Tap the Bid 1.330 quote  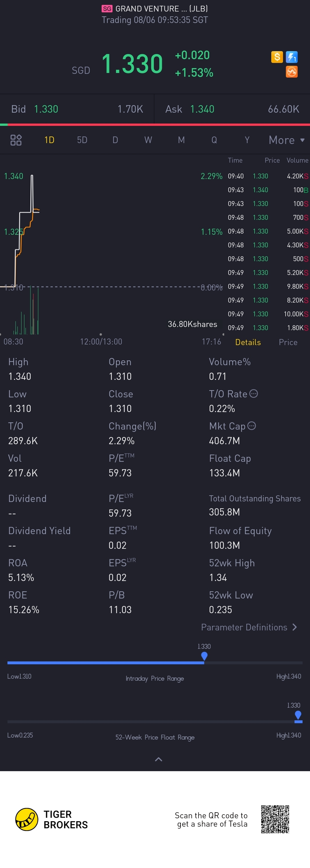coord(77,109)
